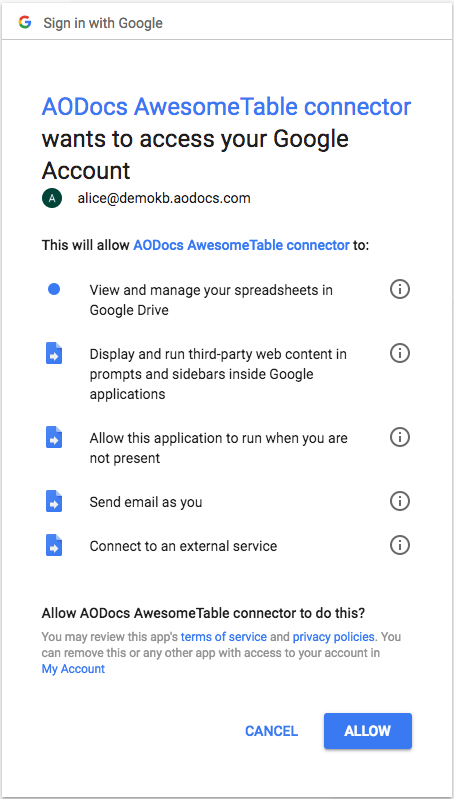Click blue dot icon beside spreadsheets permission
454x799 pixels.
click(54, 289)
